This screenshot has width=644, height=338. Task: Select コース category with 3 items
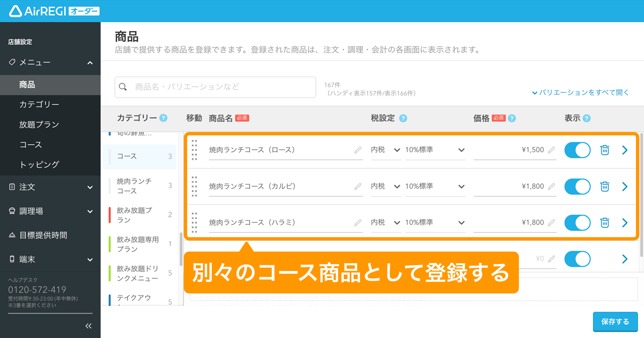[x=140, y=156]
